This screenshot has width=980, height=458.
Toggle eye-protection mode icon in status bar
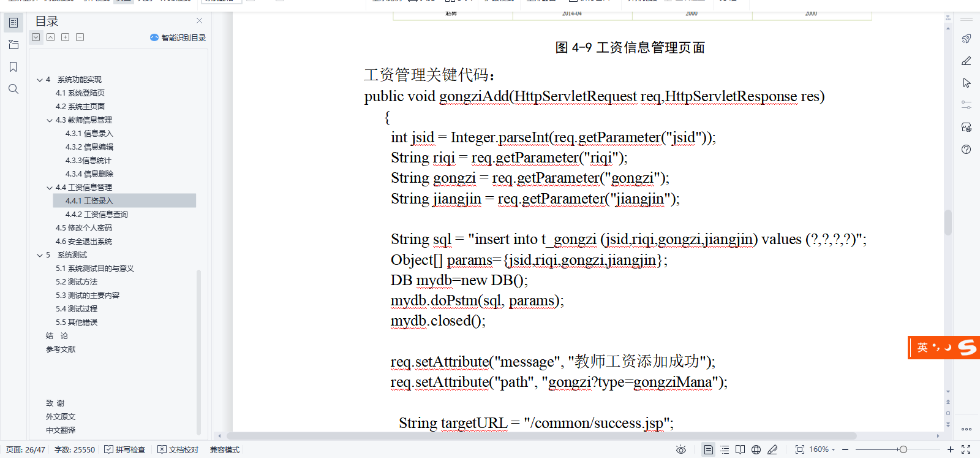[x=680, y=449]
